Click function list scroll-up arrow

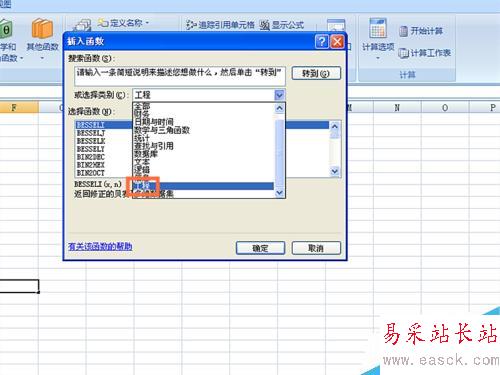[335, 126]
